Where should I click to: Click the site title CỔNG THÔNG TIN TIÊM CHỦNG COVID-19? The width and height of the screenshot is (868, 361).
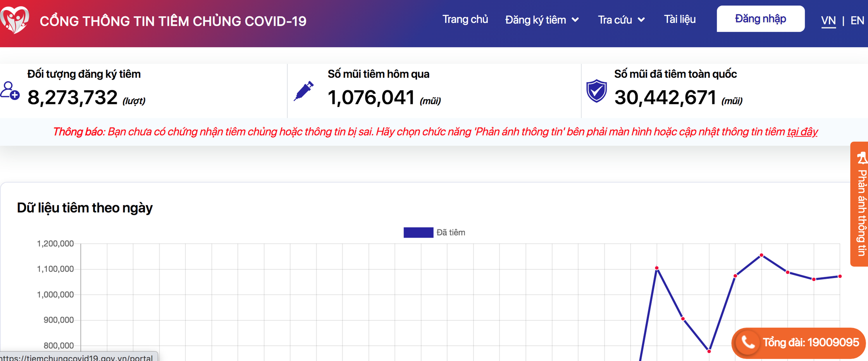tap(173, 21)
